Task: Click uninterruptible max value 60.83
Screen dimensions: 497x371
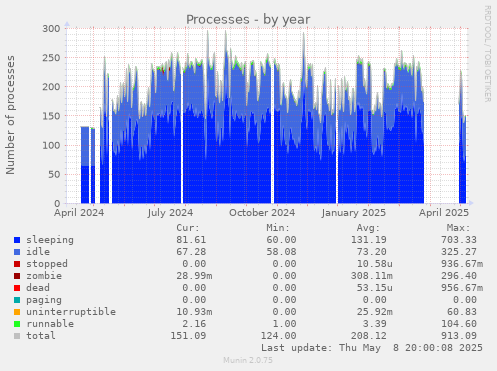Action: click(462, 312)
